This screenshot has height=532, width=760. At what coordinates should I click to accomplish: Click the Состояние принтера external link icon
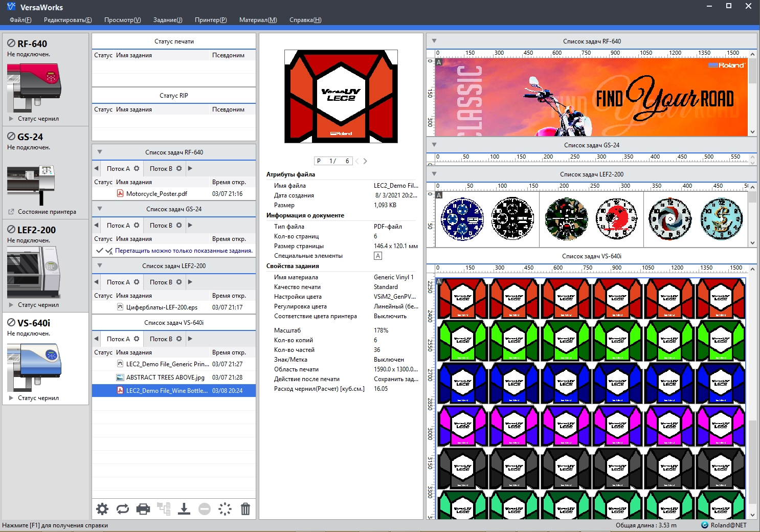click(11, 212)
